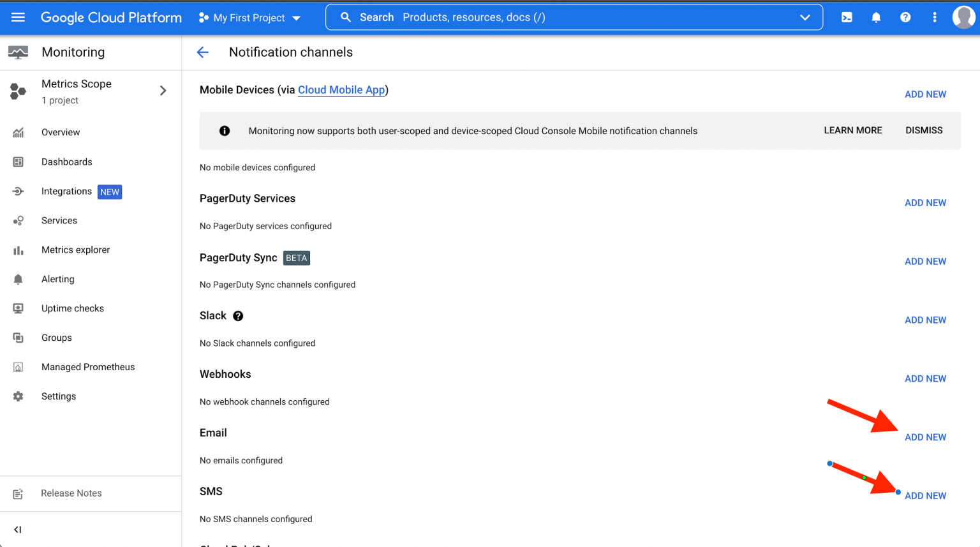This screenshot has height=547, width=980.
Task: Add new Email channel
Action: [925, 437]
